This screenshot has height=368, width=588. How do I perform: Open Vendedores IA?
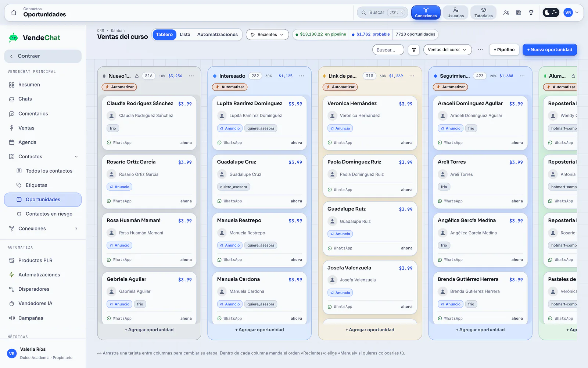click(x=43, y=304)
